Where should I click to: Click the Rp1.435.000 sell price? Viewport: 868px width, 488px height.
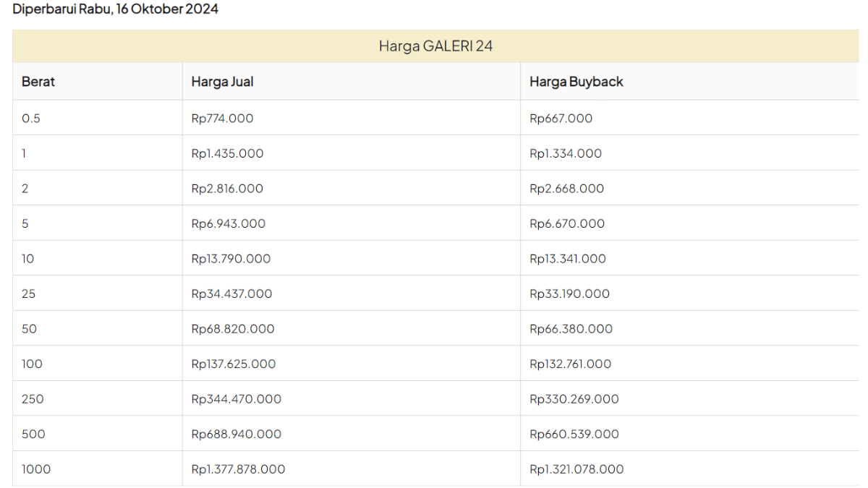click(227, 153)
